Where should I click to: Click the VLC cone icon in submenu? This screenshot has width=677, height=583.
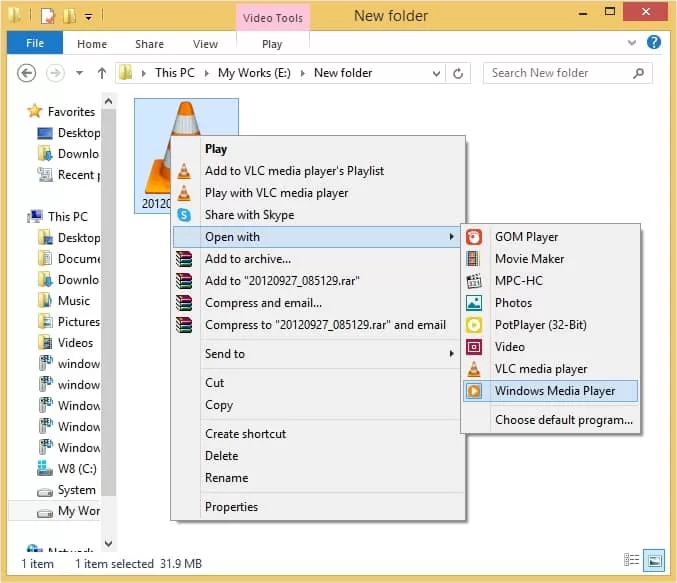(474, 369)
